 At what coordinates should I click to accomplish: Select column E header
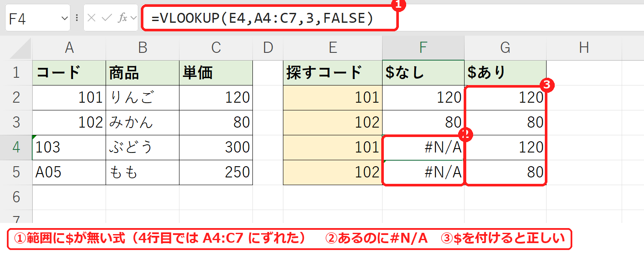(333, 48)
